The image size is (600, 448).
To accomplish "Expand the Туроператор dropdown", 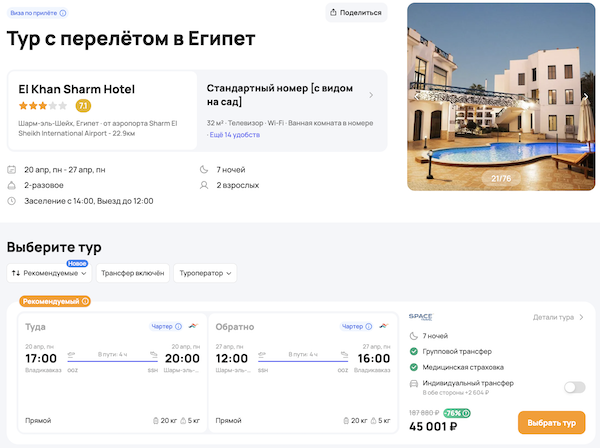I will [x=204, y=273].
